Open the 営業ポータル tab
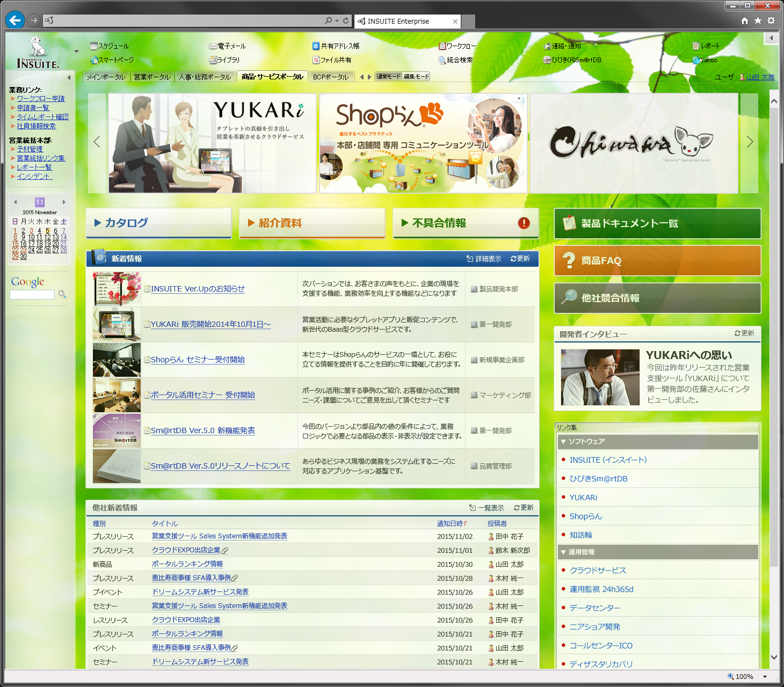This screenshot has width=784, height=687. pos(152,77)
